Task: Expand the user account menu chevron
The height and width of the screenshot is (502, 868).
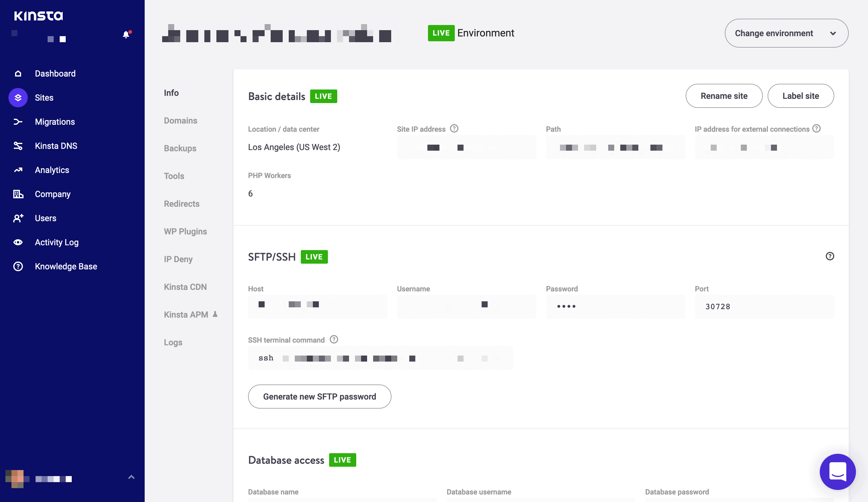Action: point(131,477)
